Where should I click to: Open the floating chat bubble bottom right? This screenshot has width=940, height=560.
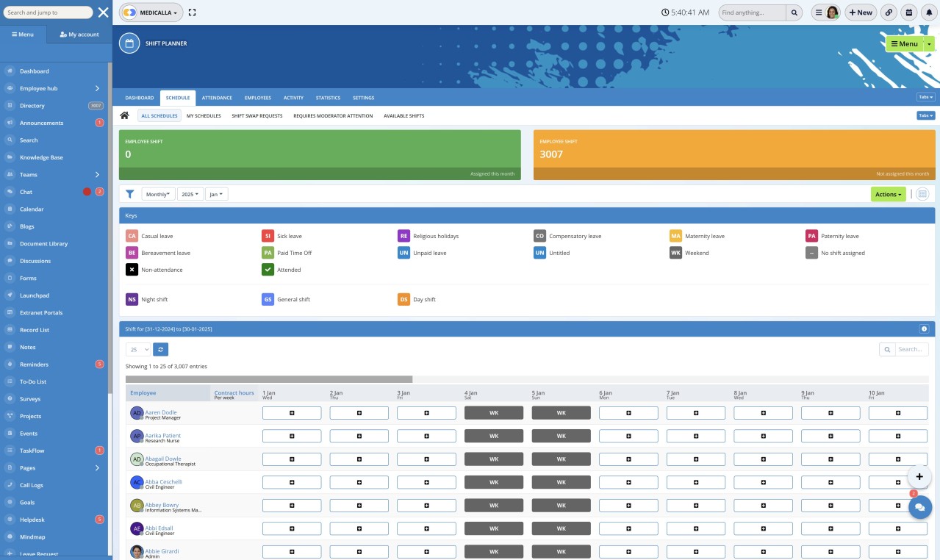[919, 507]
